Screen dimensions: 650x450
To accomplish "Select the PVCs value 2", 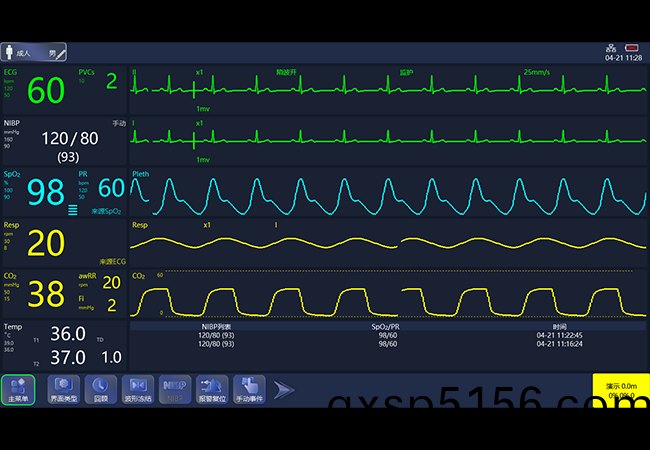I will tap(112, 81).
